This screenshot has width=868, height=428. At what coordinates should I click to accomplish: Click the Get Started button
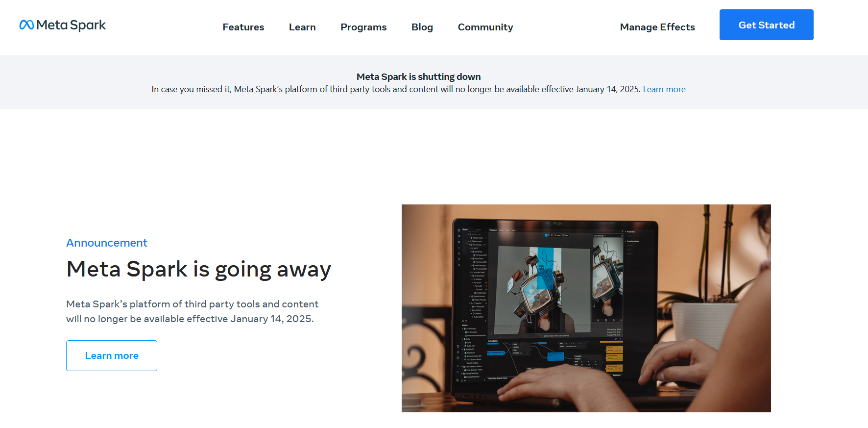point(767,25)
